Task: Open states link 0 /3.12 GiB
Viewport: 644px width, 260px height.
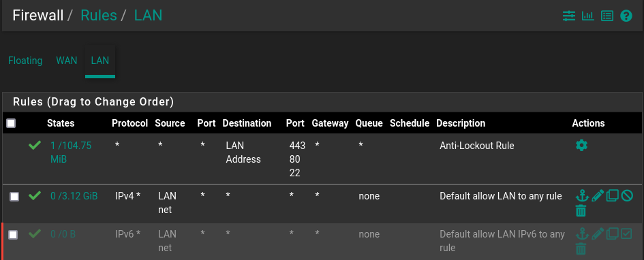Action: (74, 196)
